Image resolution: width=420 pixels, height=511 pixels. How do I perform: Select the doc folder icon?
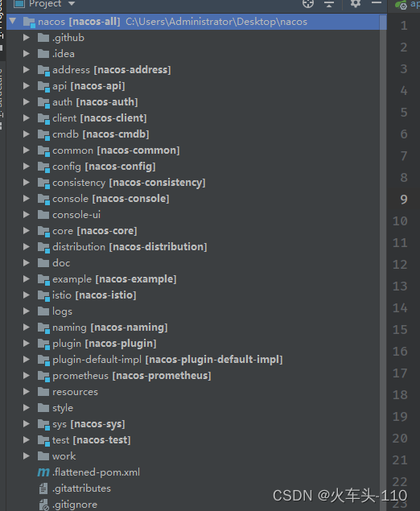[43, 262]
